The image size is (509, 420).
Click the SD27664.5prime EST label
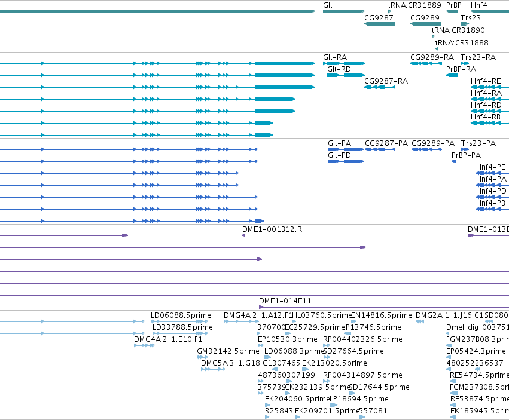tap(353, 351)
